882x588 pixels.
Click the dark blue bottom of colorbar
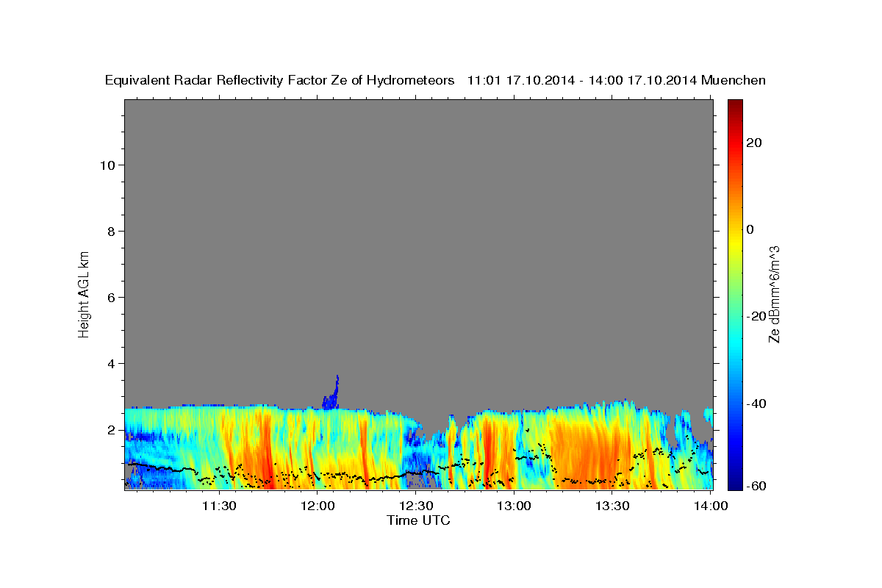pos(734,481)
